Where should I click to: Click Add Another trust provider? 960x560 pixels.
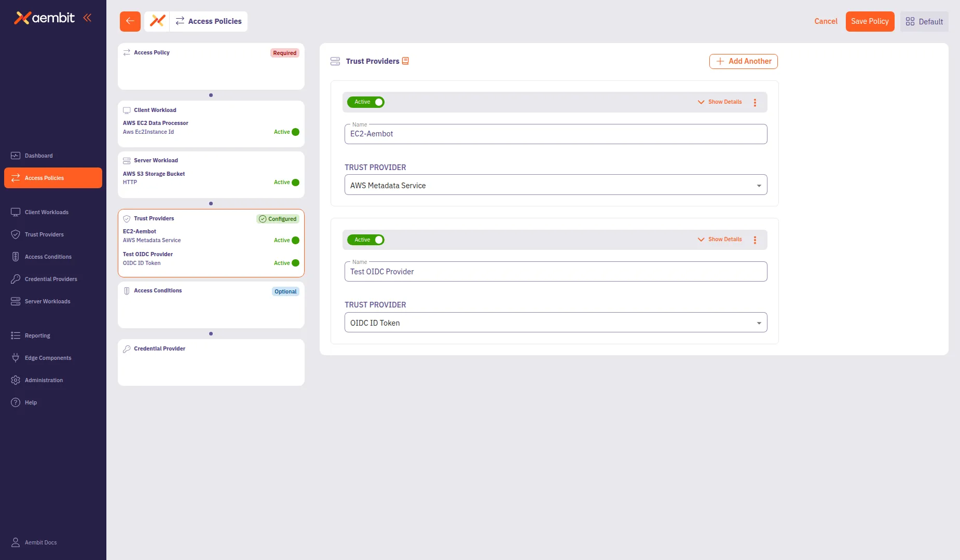(743, 61)
